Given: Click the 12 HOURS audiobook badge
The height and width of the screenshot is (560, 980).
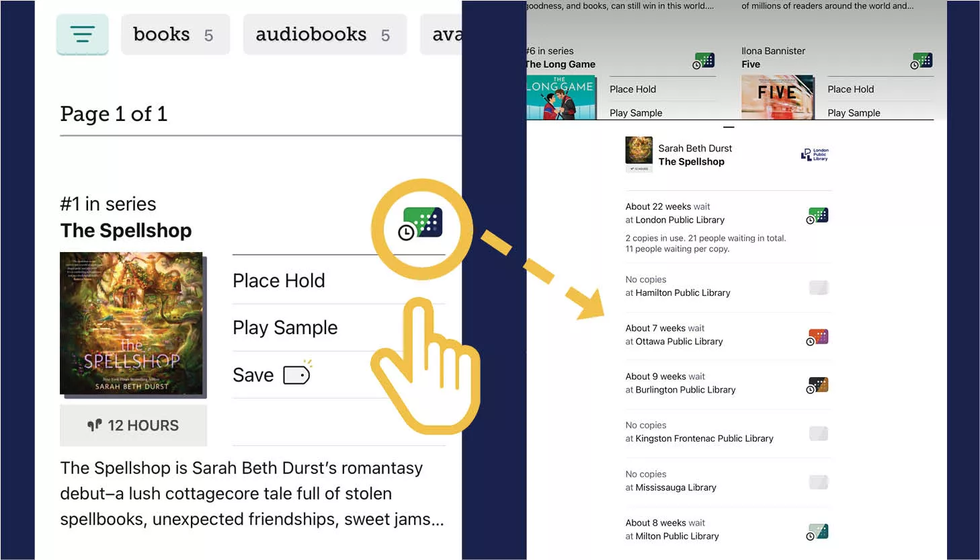Looking at the screenshot, I should pyautogui.click(x=133, y=425).
